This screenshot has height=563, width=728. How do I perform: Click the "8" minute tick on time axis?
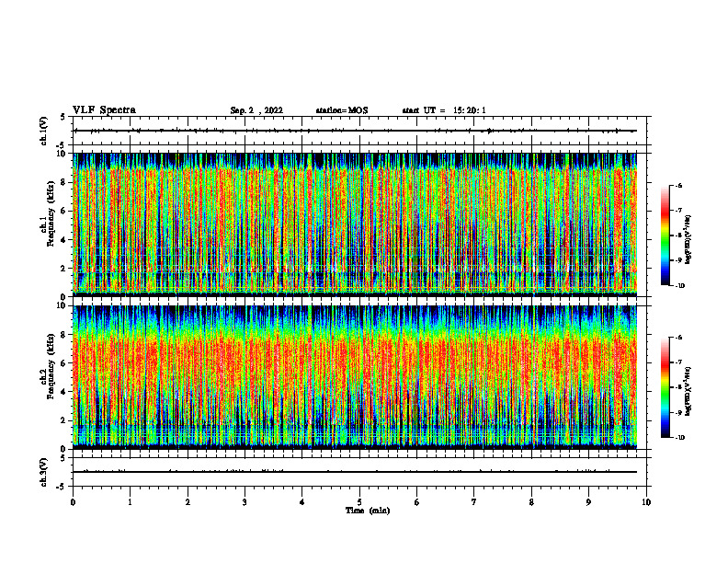coord(531,502)
